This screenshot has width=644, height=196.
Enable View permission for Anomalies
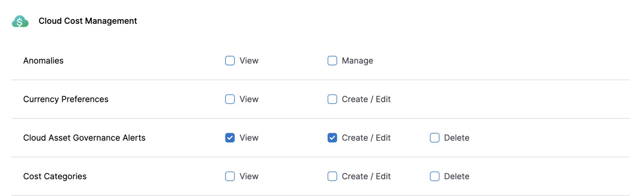[x=230, y=61]
